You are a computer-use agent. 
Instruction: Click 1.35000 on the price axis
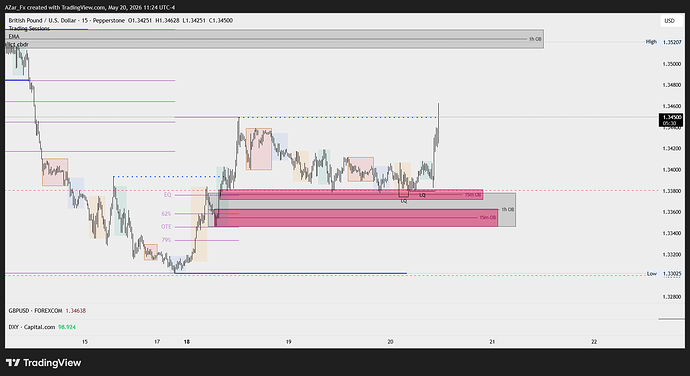672,64
